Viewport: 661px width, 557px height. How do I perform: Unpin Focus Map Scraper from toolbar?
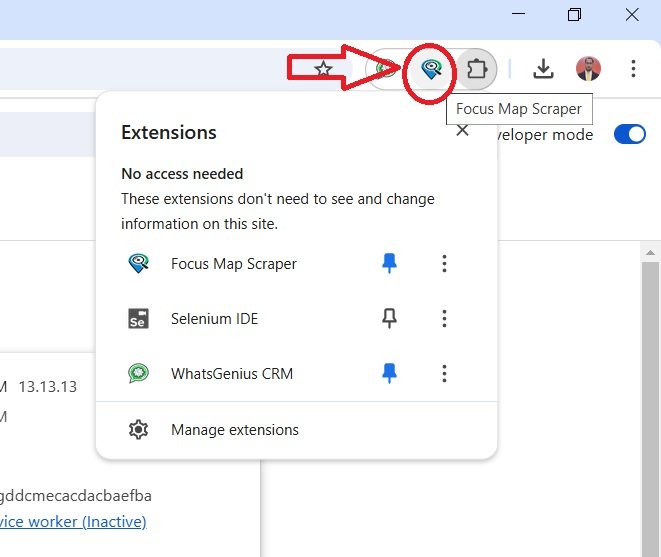(x=389, y=263)
